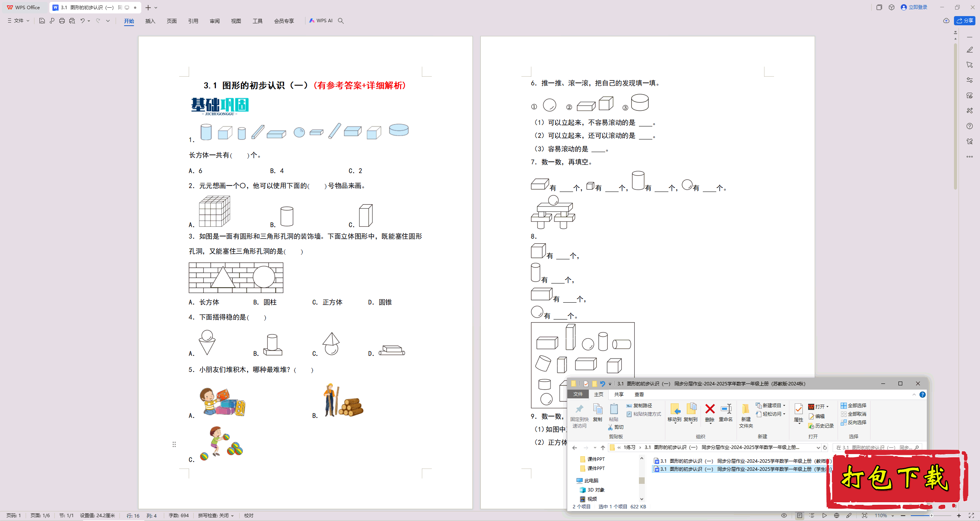Open the new tab dropdown arrow beside plus
The width and height of the screenshot is (980, 521).
click(156, 8)
